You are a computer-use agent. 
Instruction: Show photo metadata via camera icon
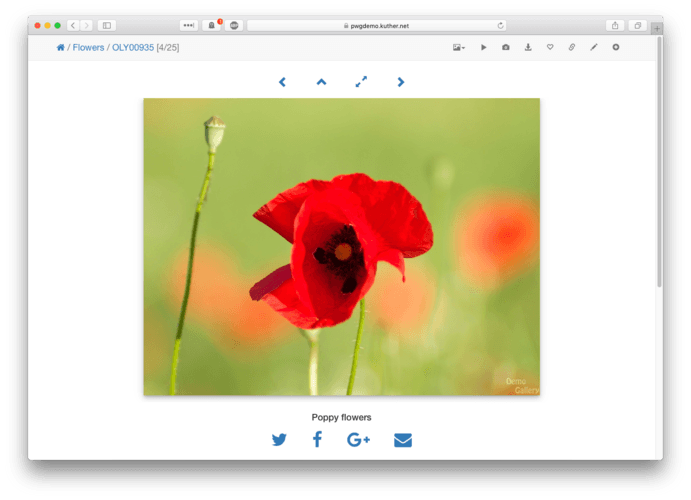(506, 47)
